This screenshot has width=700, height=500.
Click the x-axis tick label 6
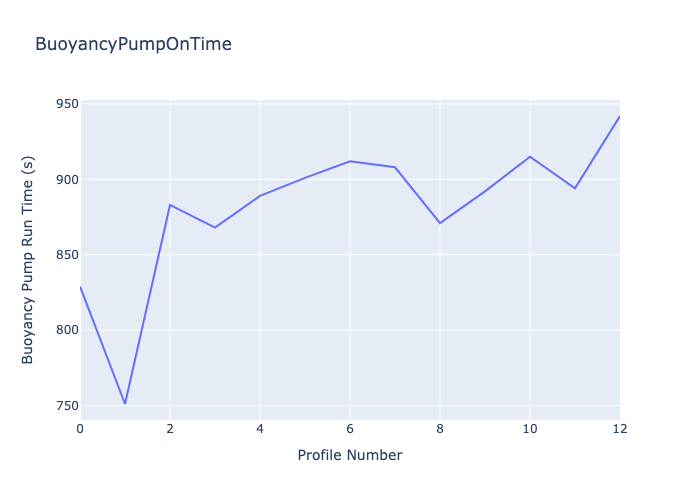coord(350,428)
